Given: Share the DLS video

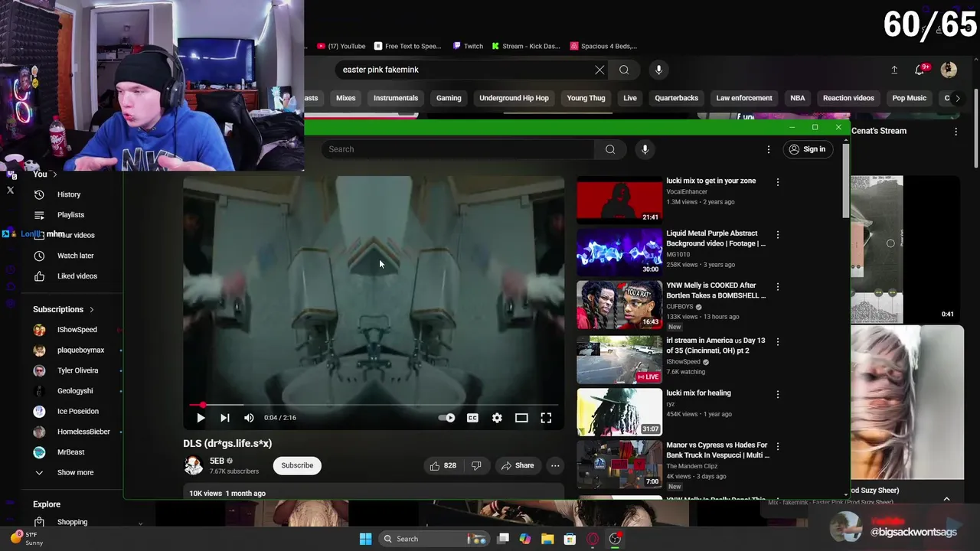Looking at the screenshot, I should (518, 465).
